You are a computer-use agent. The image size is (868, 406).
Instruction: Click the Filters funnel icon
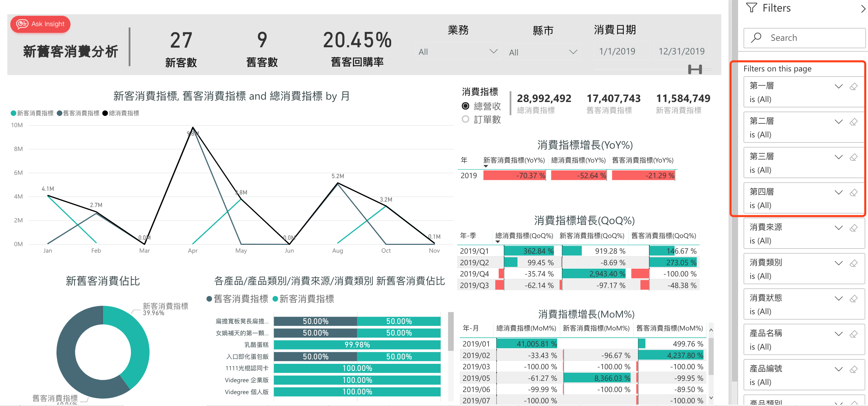click(752, 8)
